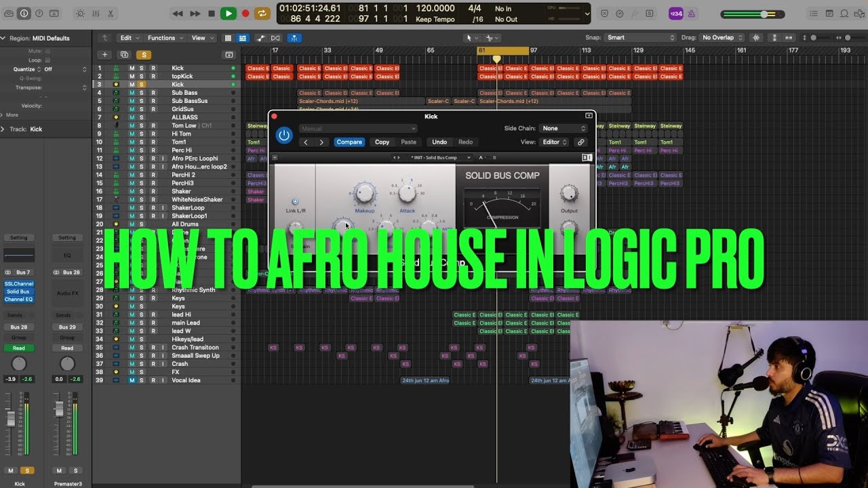
Task: Toggle the Link L/R switch on compressor
Action: 295,201
